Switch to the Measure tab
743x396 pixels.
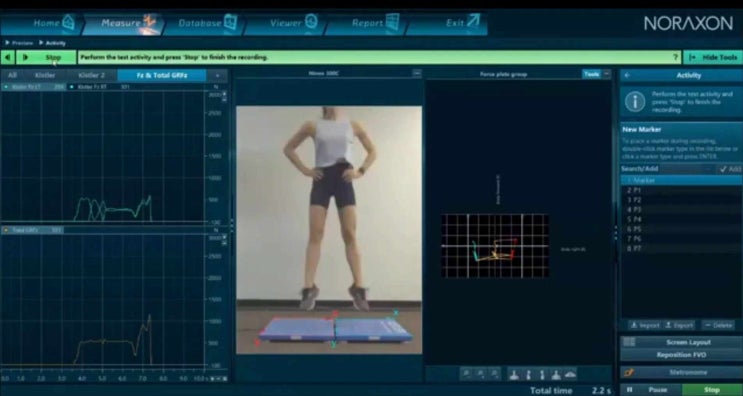pos(124,24)
